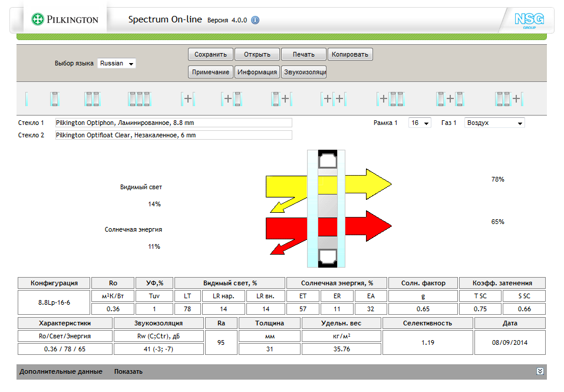Click the ER value 11
The width and height of the screenshot is (564, 392).
(x=337, y=309)
